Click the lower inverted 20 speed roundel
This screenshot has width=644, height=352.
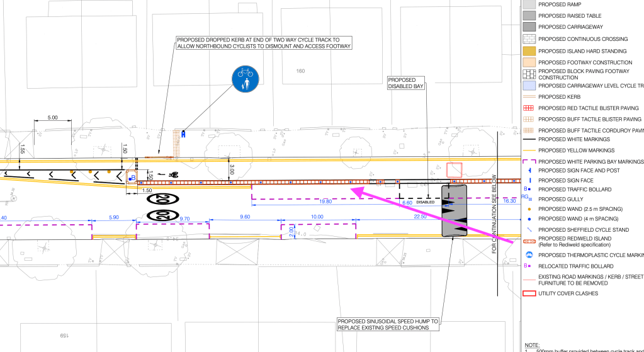[161, 216]
